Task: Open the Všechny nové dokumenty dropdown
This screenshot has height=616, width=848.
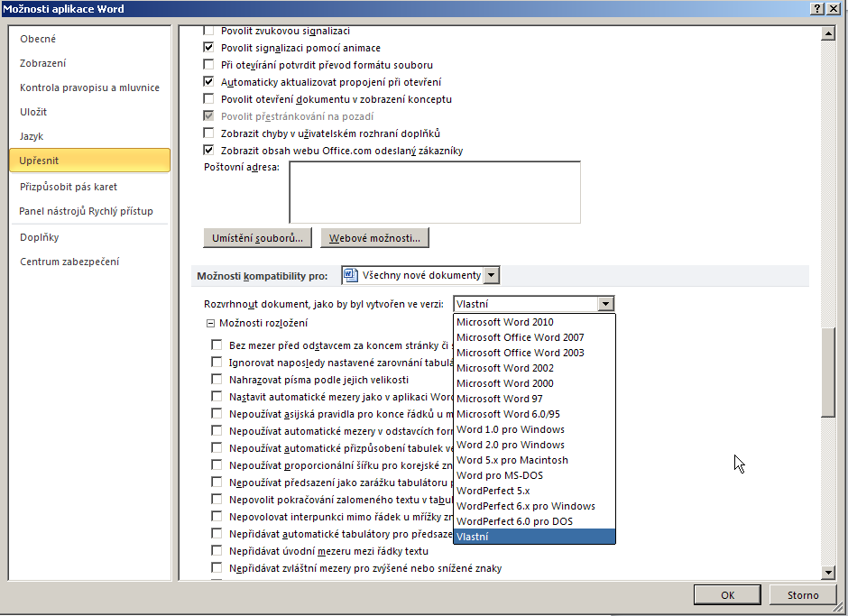Action: (x=491, y=275)
